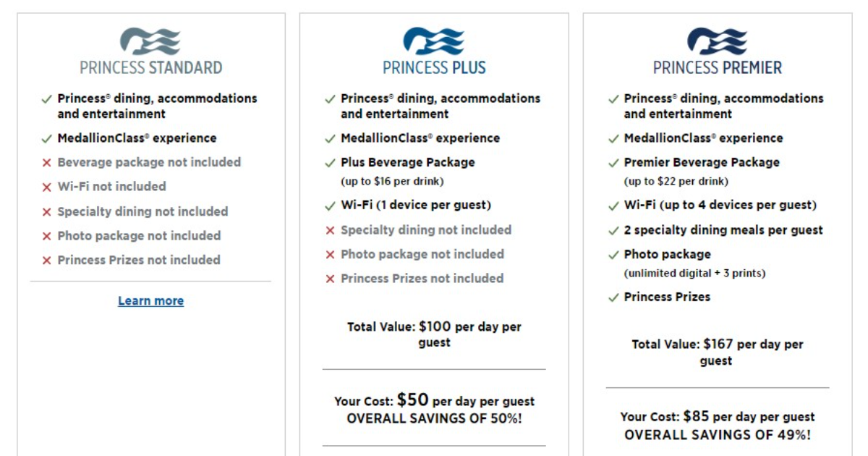Click the Princess Standard wave logo
This screenshot has height=456, width=868.
pyautogui.click(x=150, y=41)
